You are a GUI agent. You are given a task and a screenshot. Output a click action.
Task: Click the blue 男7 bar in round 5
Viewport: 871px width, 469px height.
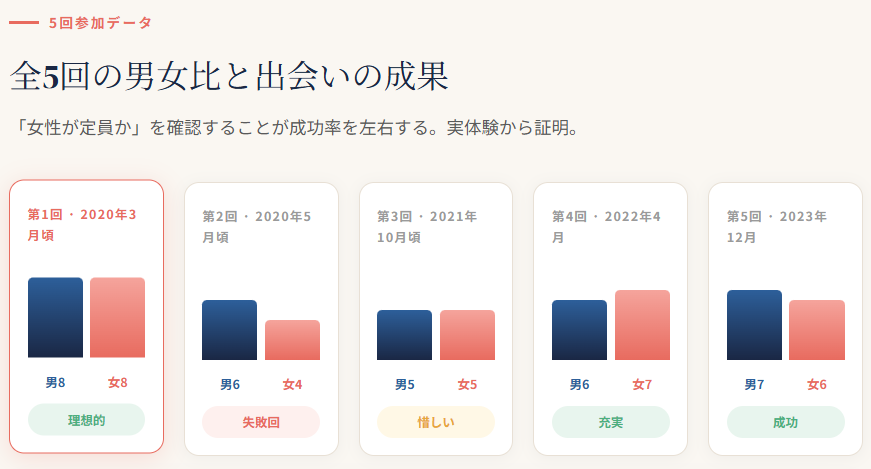[x=754, y=325]
